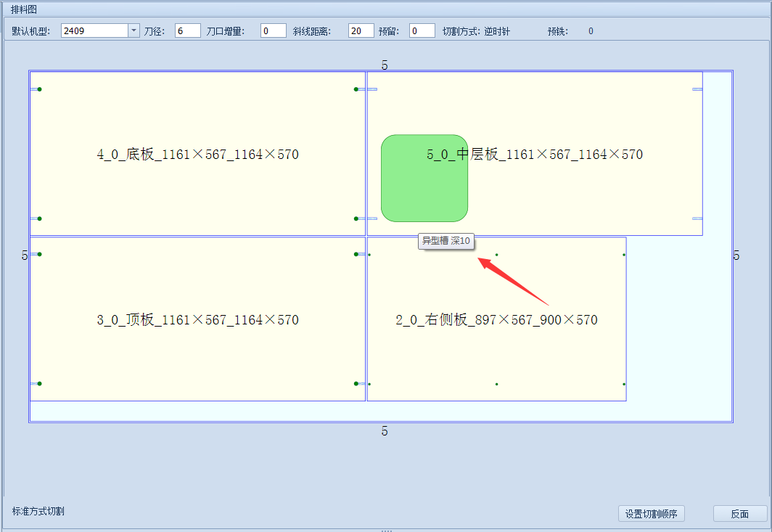Open the 默认机型 dropdown arrow
The height and width of the screenshot is (532, 772).
pos(133,30)
